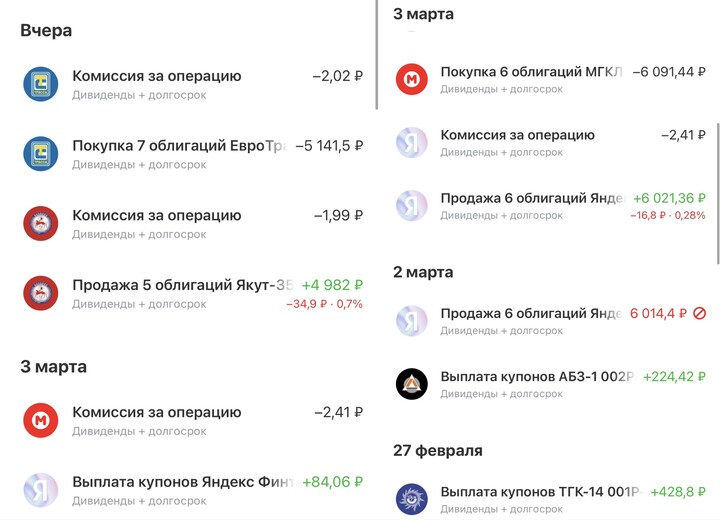Click the Яндекс logo beside the +84,06 ₽ coupon payout
Viewport: 720px width, 520px height.
click(41, 490)
